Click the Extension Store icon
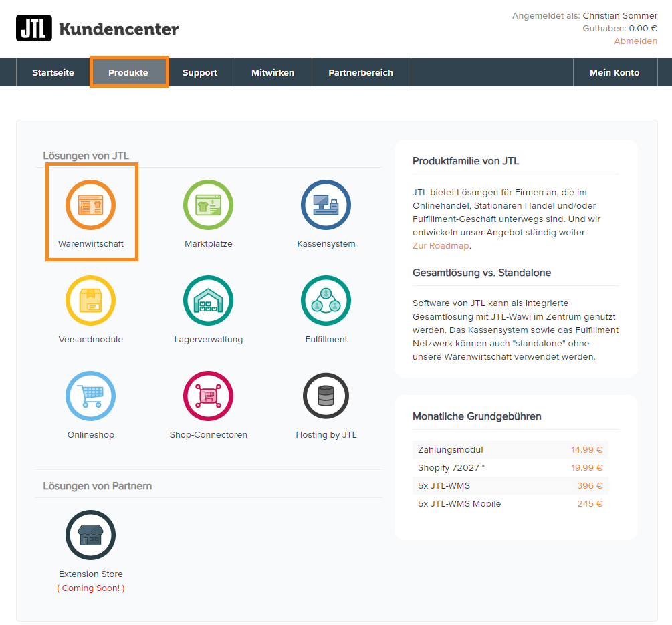The width and height of the screenshot is (672, 625). pos(91,535)
